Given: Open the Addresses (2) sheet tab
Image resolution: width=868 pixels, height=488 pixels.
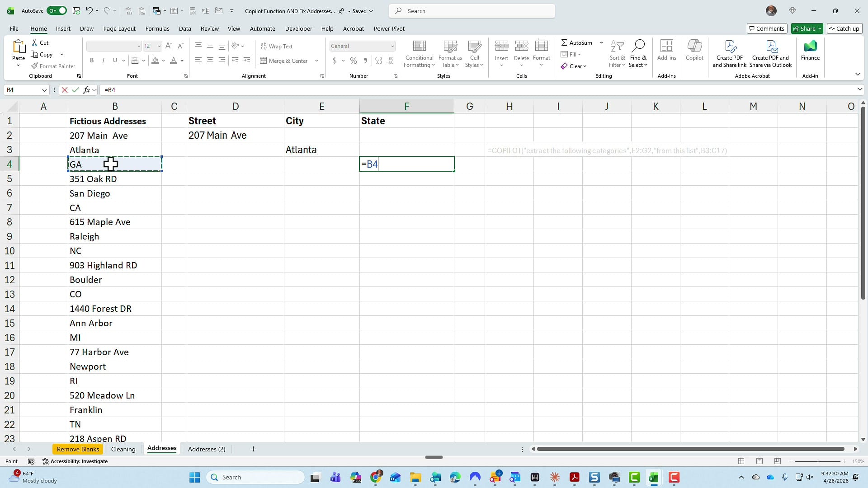Looking at the screenshot, I should point(207,449).
